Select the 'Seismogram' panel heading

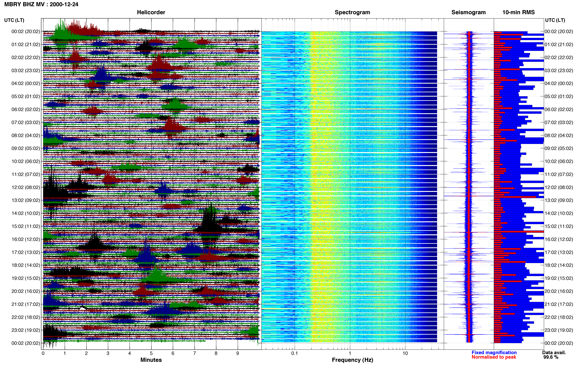(x=468, y=12)
